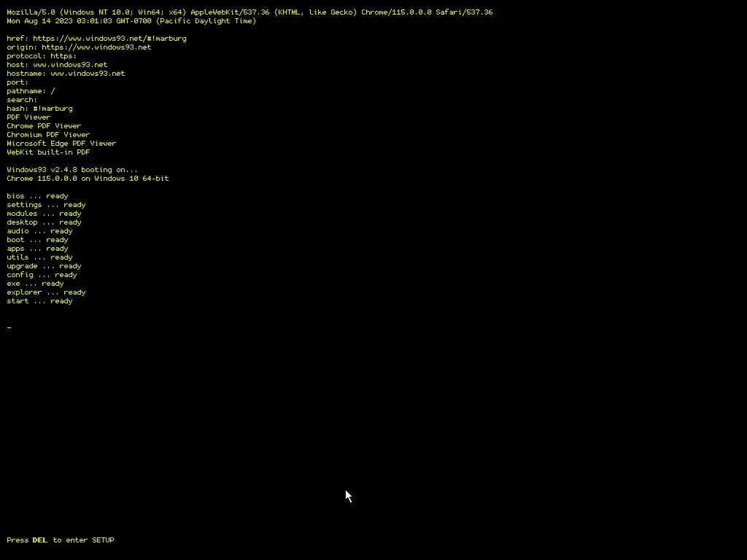The image size is (747, 560).
Task: Click the 'apps ... ready' line
Action: [x=38, y=249]
